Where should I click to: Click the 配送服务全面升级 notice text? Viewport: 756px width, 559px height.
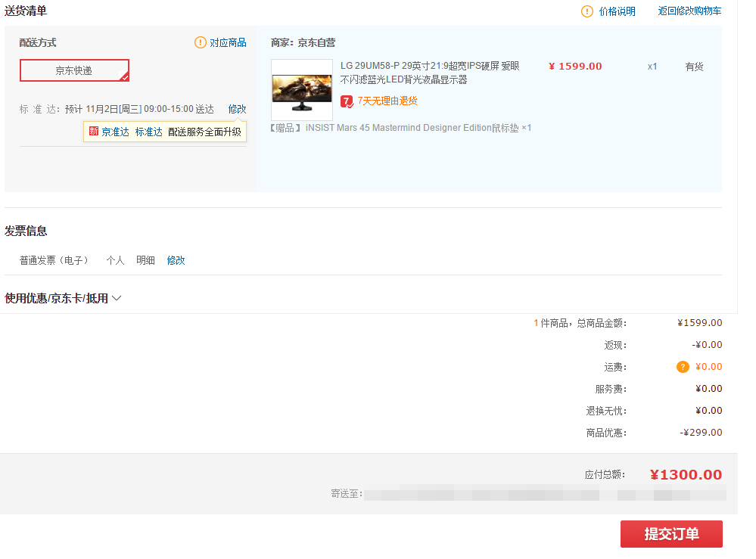click(x=204, y=132)
